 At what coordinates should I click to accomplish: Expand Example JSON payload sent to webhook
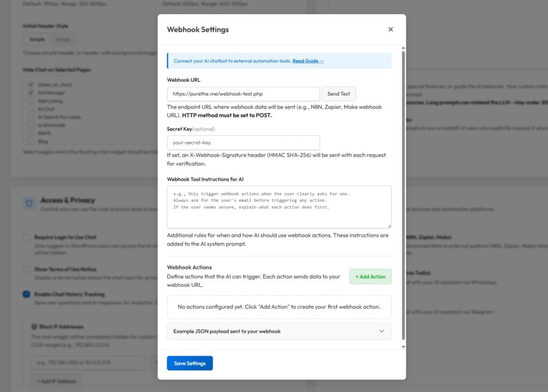click(227, 332)
